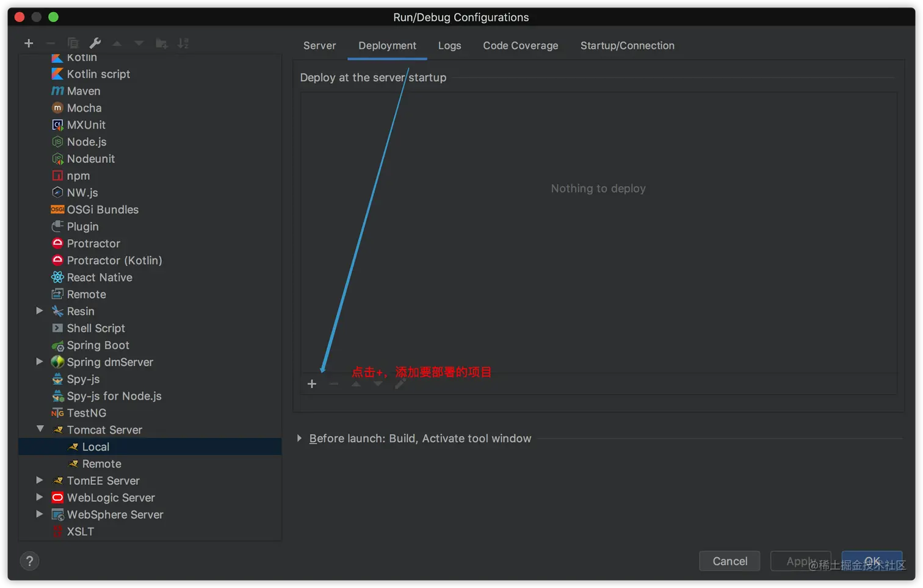Open edit defaults wrench icon
This screenshot has height=588, width=923.
pyautogui.click(x=95, y=43)
